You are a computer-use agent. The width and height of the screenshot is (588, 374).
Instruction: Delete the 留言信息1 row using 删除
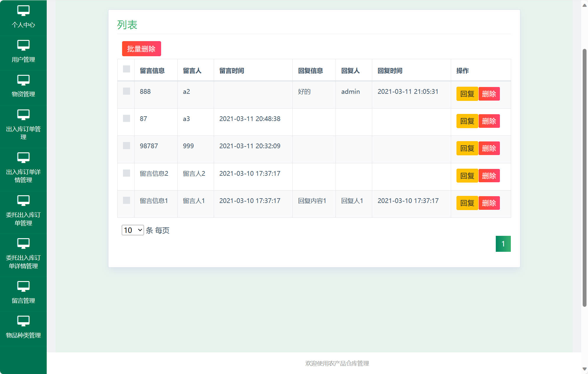(x=489, y=203)
